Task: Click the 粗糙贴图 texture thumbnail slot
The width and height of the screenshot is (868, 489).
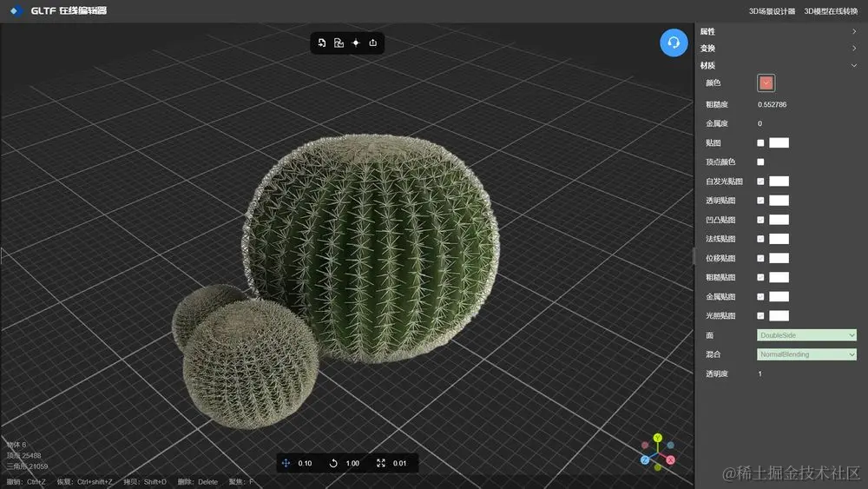Action: (779, 277)
